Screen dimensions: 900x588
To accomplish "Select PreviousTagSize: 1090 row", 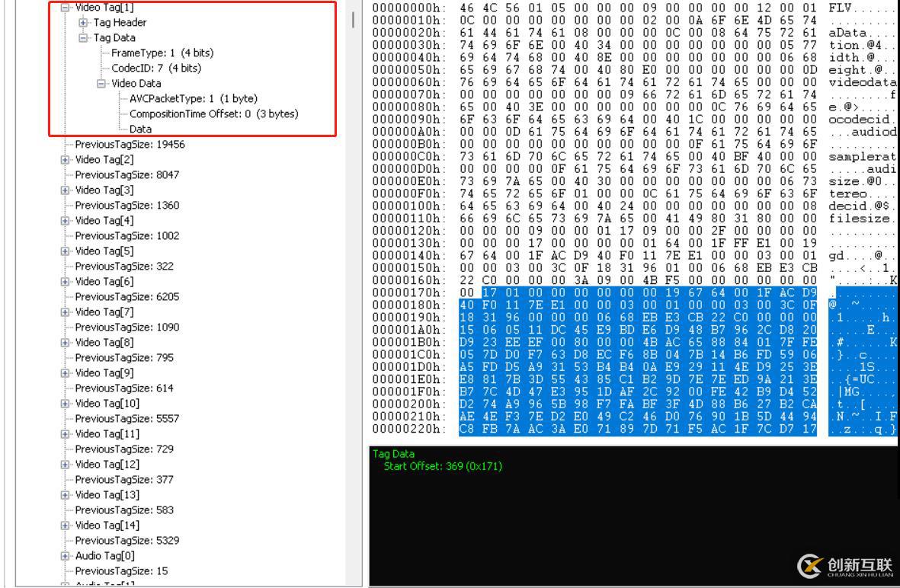I will (x=127, y=327).
